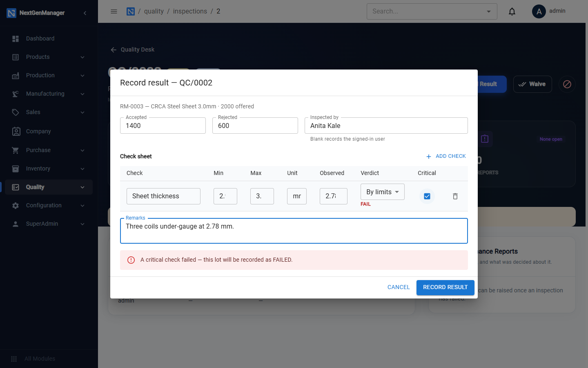Open the Search dropdown arrow
Screen dimensions: 588x368
(489, 11)
